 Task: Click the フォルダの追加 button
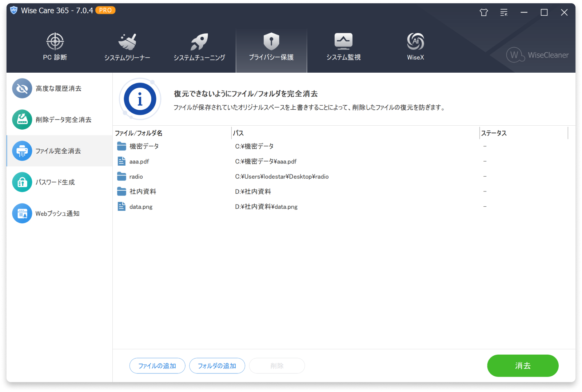pos(217,366)
